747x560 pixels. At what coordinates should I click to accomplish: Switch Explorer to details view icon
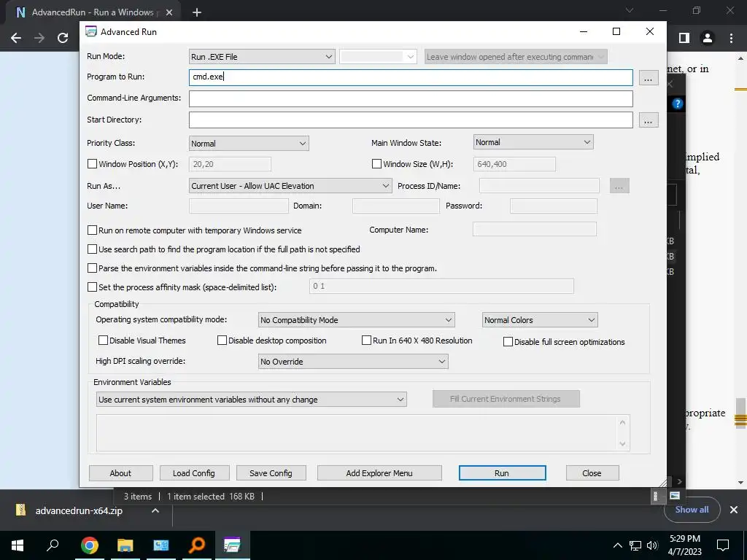[656, 496]
